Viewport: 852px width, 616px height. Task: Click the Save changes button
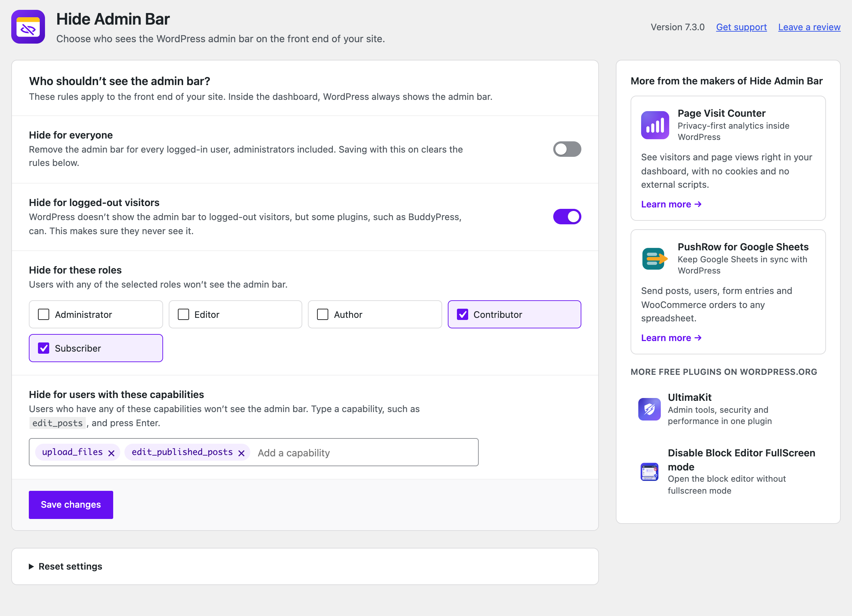[71, 505]
